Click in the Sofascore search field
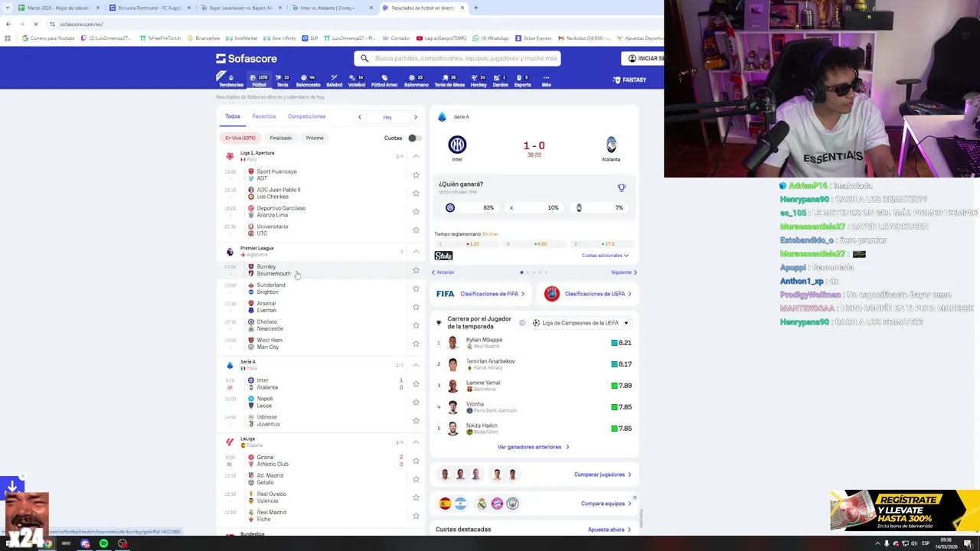This screenshot has width=980, height=551. point(458,58)
